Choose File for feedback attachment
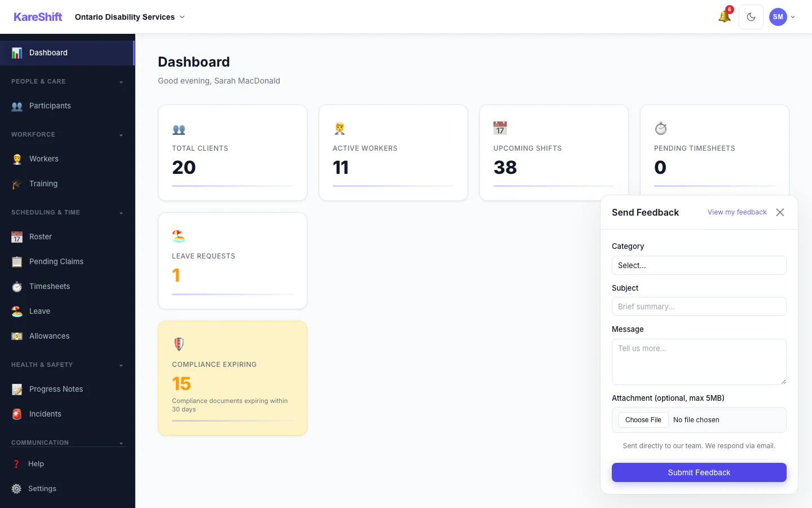The width and height of the screenshot is (812, 508). (x=643, y=420)
